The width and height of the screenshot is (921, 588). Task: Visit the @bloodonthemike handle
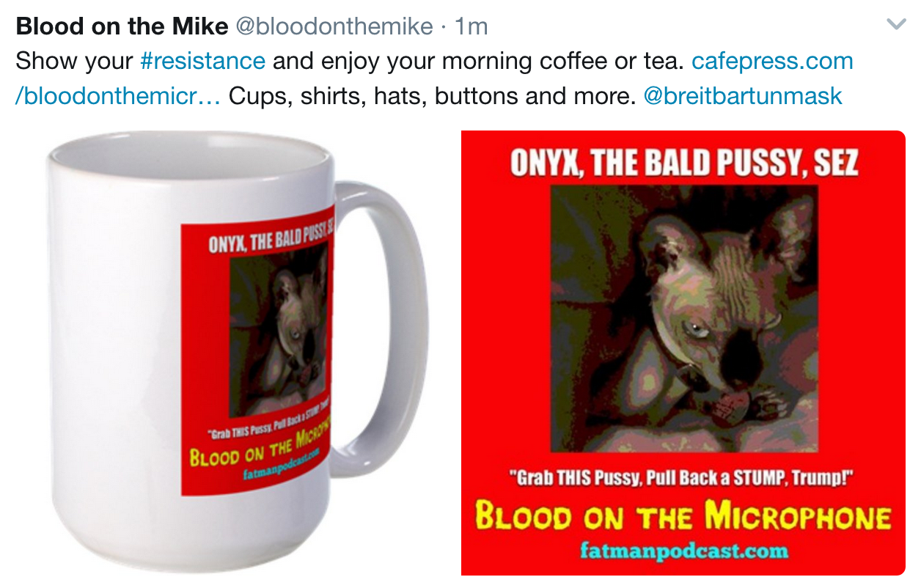(x=334, y=27)
